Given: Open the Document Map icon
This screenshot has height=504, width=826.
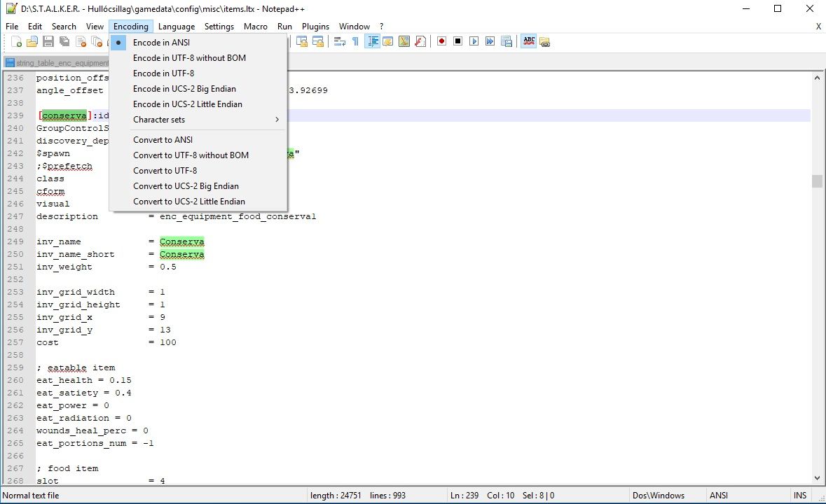Looking at the screenshot, I should [404, 41].
